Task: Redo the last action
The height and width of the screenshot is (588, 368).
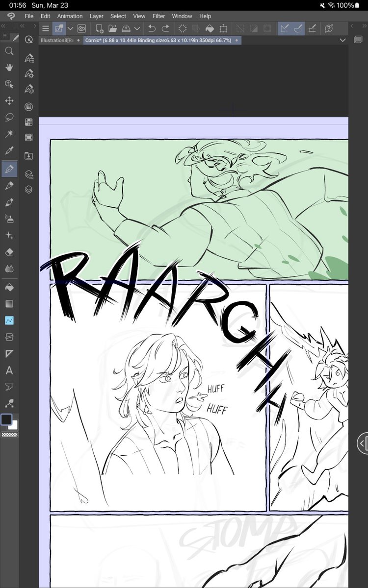Action: click(x=165, y=28)
